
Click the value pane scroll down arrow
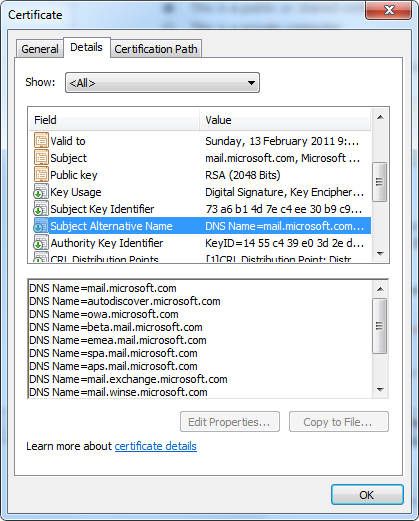tap(380, 389)
